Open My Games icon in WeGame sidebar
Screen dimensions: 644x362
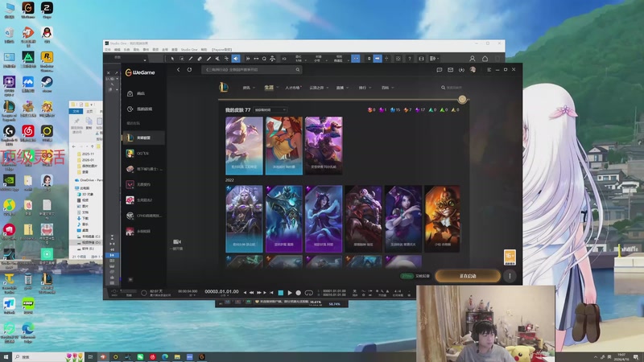point(130,109)
